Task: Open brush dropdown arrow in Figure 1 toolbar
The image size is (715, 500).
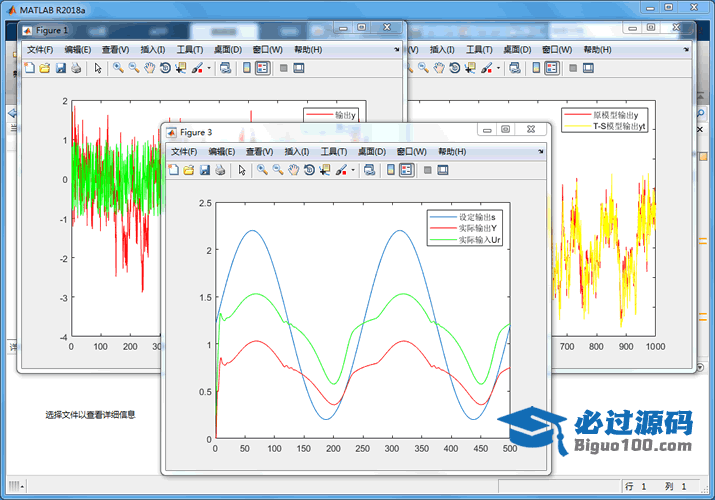Action: point(209,68)
